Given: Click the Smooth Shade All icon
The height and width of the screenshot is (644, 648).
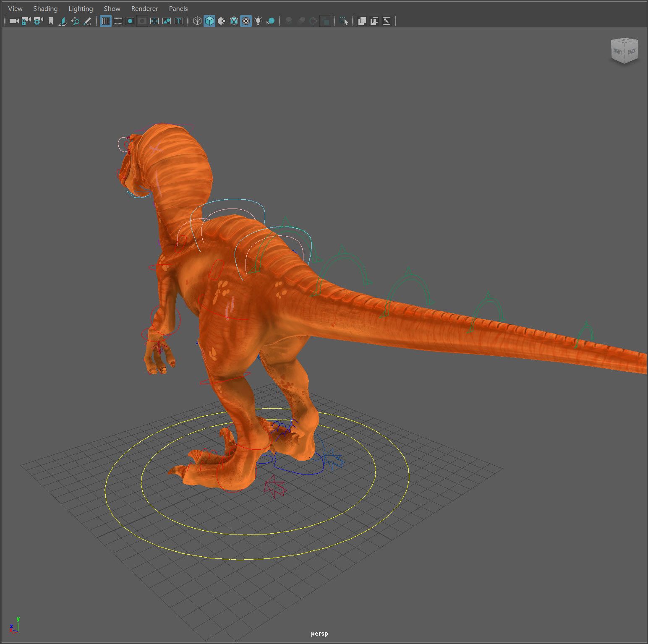Looking at the screenshot, I should click(x=209, y=21).
